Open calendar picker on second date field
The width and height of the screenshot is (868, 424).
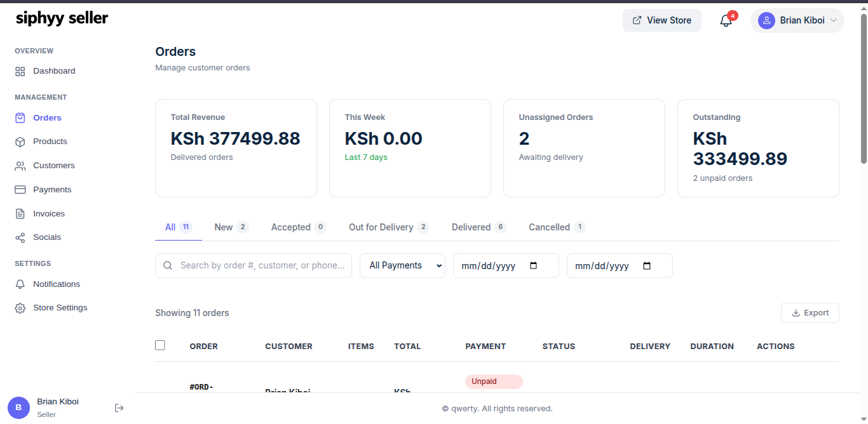647,266
